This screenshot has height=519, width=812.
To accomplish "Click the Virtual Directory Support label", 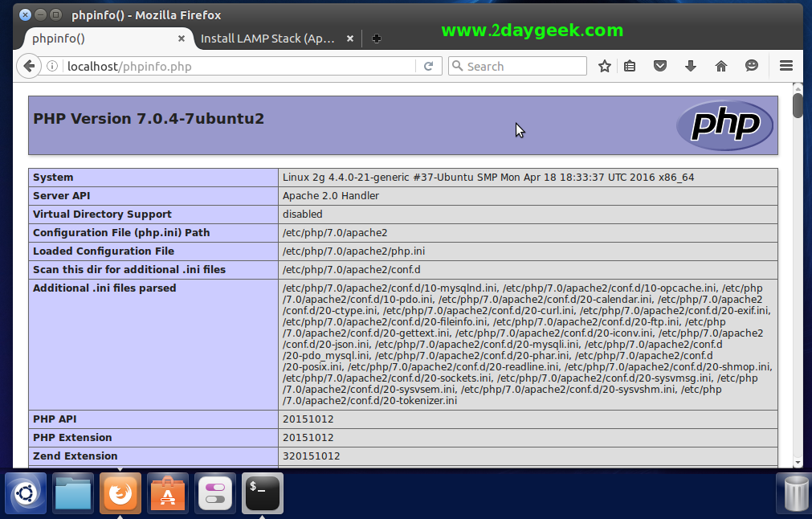I will [102, 215].
